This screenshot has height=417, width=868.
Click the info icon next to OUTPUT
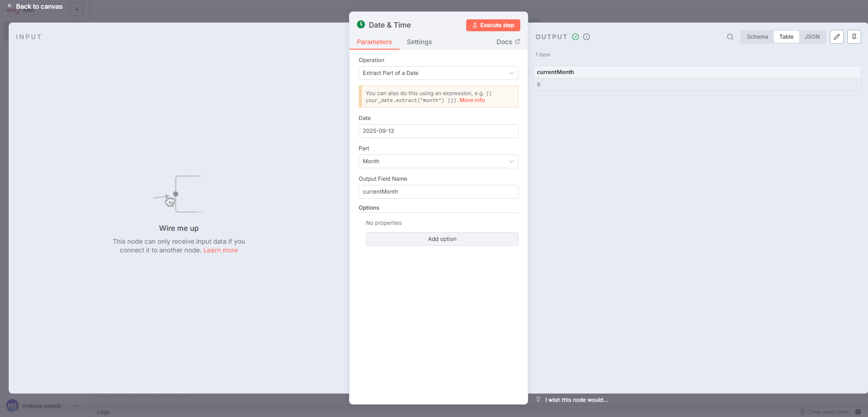[x=586, y=37]
